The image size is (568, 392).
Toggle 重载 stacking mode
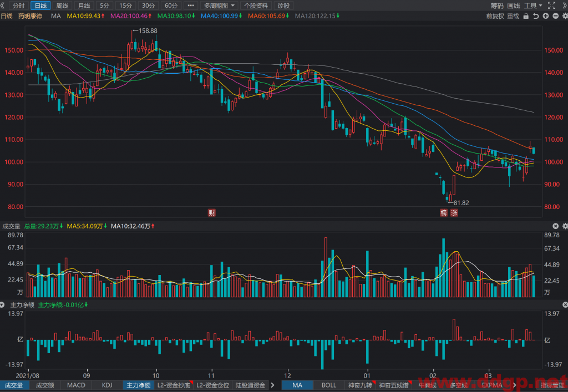(x=513, y=16)
